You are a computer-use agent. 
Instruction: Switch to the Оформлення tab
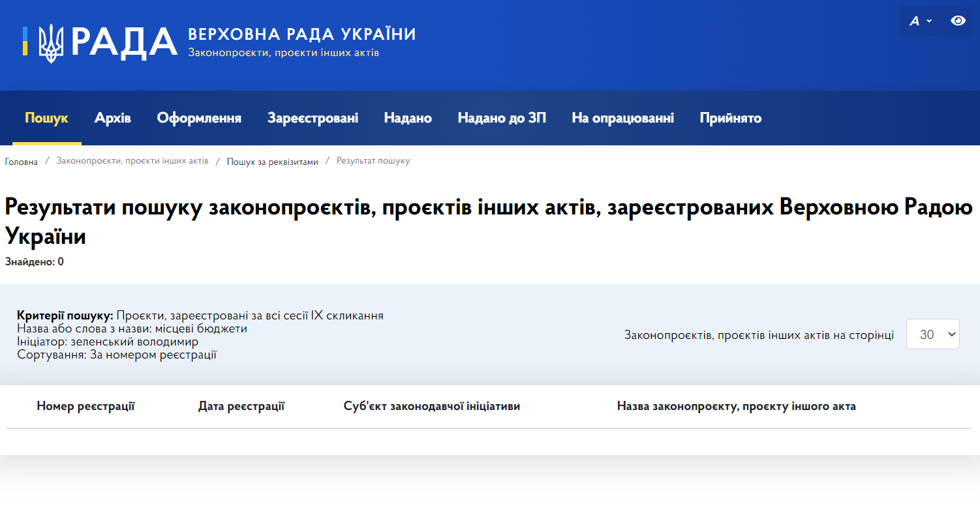pyautogui.click(x=199, y=118)
